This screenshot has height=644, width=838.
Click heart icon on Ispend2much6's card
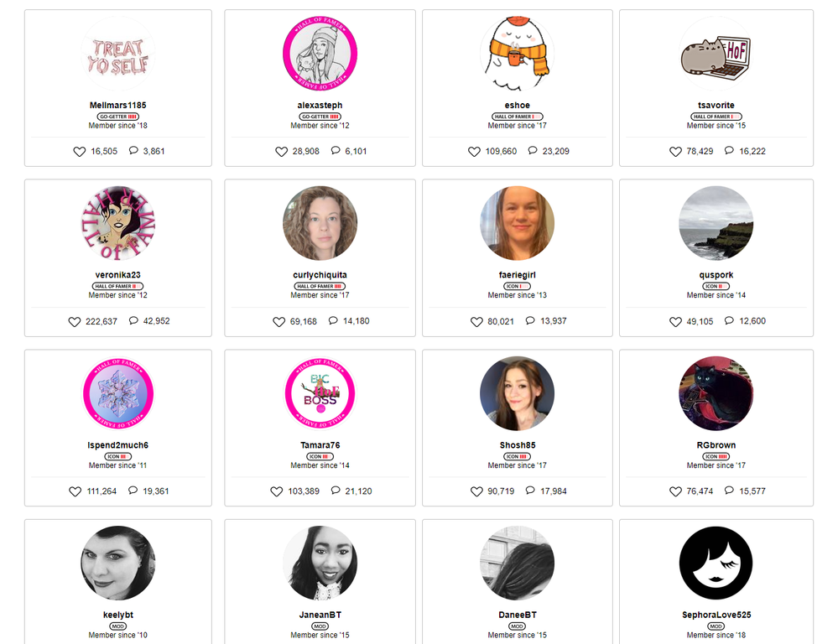pyautogui.click(x=75, y=491)
